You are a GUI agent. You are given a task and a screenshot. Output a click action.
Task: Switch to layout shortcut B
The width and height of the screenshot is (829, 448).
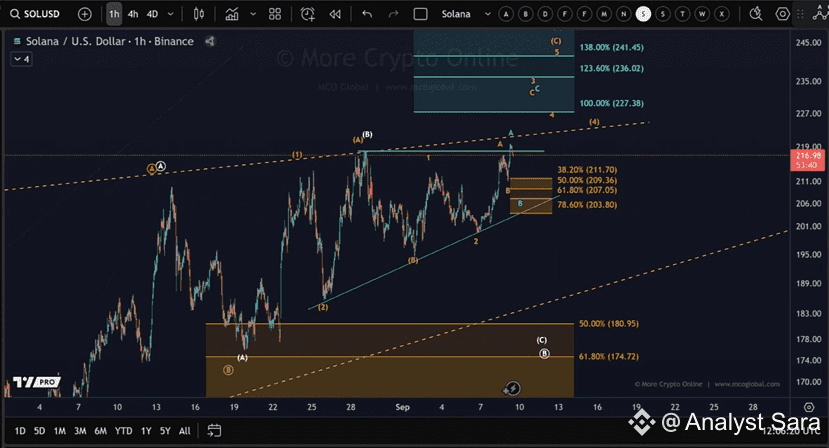526,14
